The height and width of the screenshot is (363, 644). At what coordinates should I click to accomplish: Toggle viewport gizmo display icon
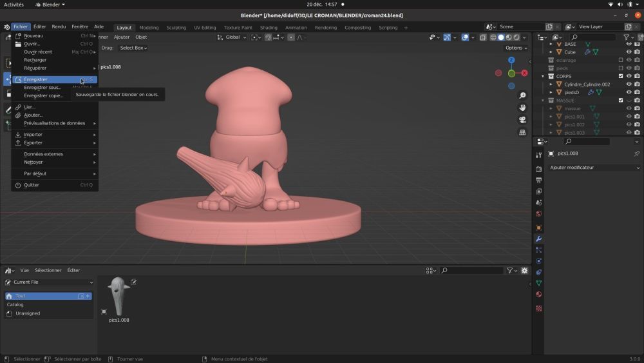click(447, 37)
